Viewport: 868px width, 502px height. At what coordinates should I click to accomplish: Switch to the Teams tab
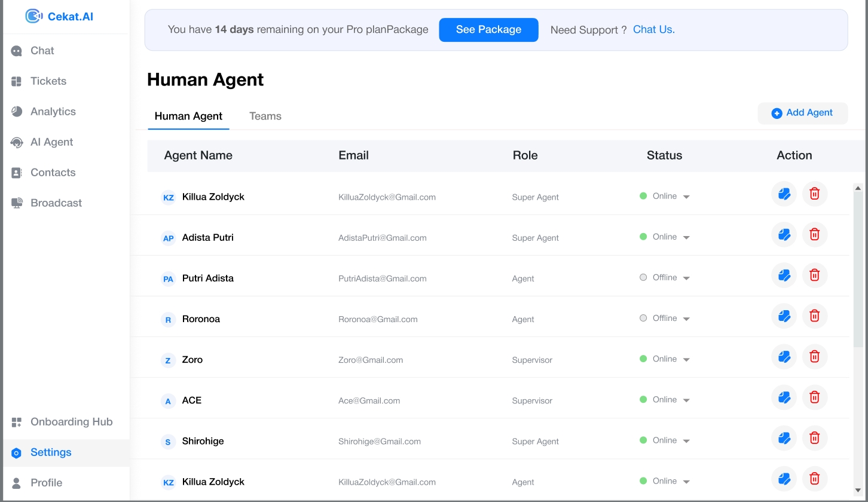265,117
